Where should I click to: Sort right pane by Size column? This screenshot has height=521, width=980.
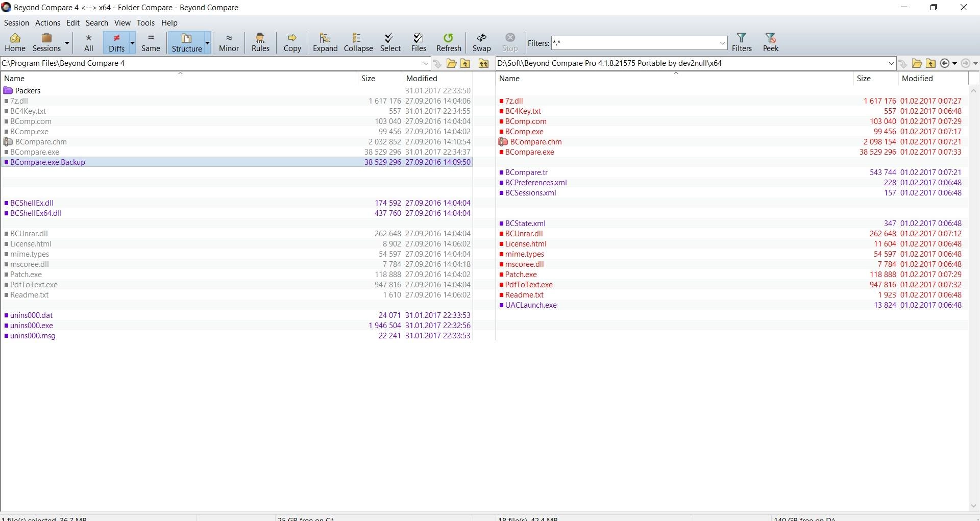click(x=876, y=79)
